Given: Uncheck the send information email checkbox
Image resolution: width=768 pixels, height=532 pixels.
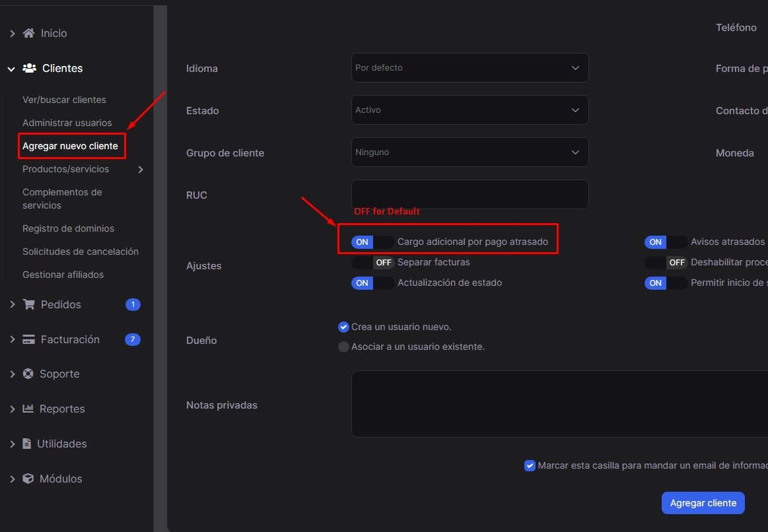Looking at the screenshot, I should pyautogui.click(x=530, y=465).
